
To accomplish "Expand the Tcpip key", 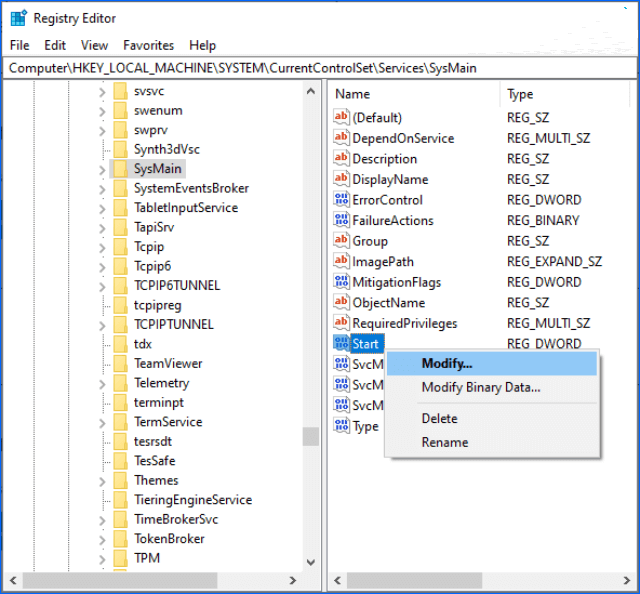I will pyautogui.click(x=102, y=247).
